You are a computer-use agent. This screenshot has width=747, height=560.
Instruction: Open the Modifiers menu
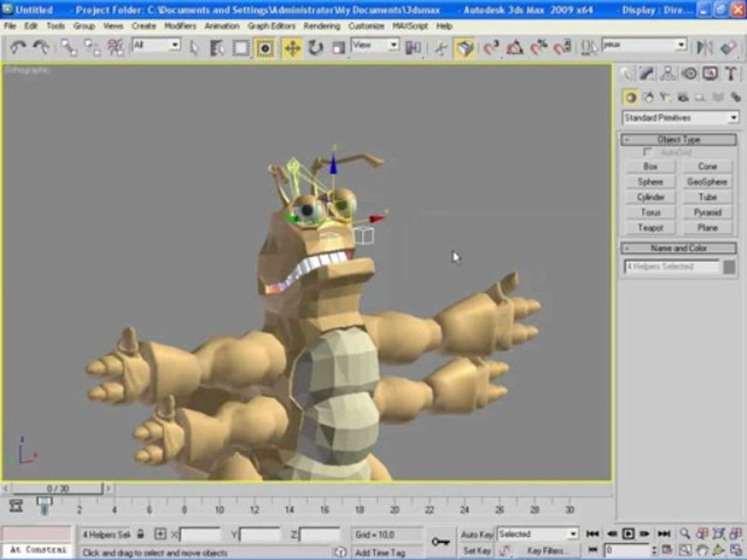tap(180, 26)
